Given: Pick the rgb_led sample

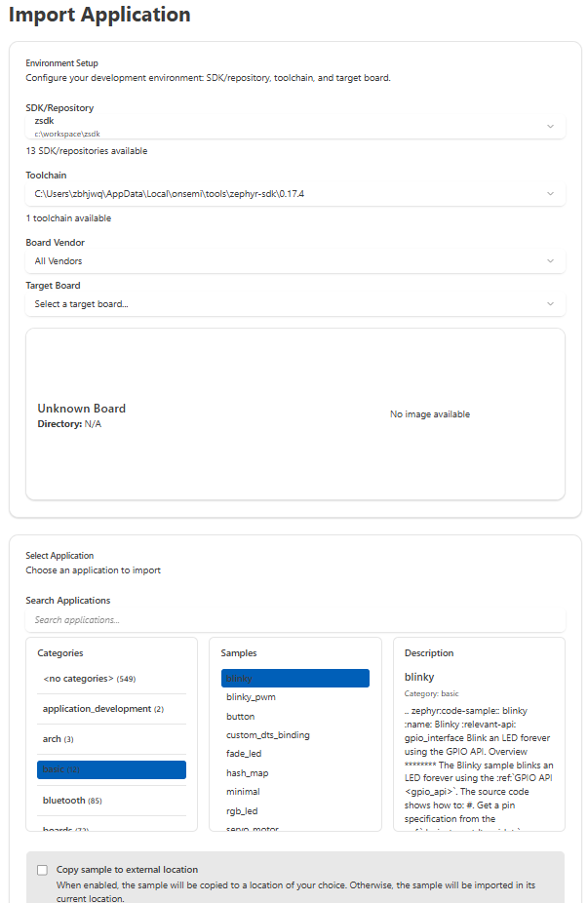Looking at the screenshot, I should [x=243, y=811].
